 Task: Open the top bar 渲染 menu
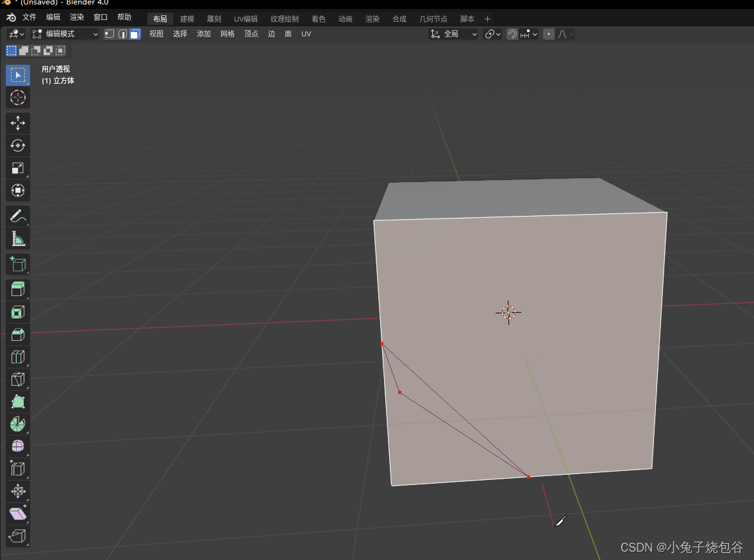77,17
